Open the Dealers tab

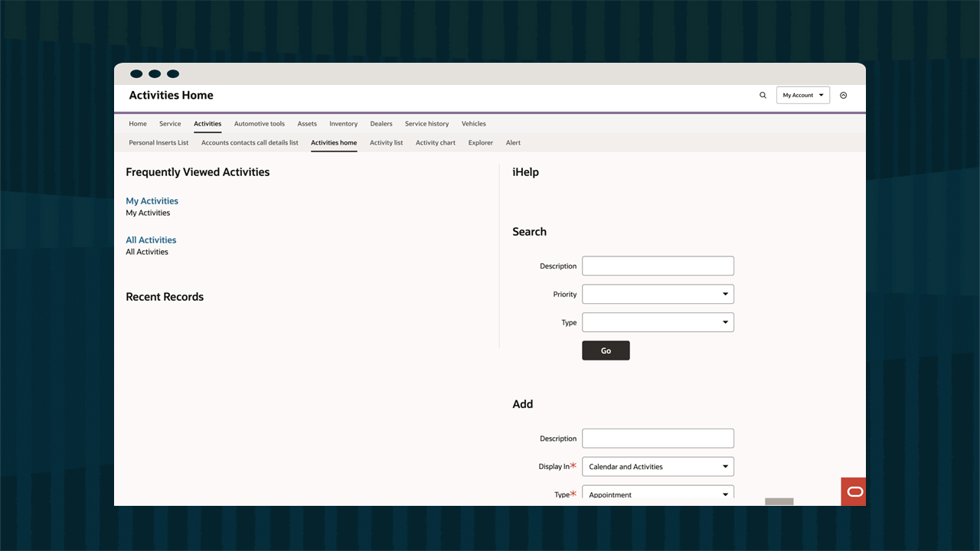coord(381,123)
